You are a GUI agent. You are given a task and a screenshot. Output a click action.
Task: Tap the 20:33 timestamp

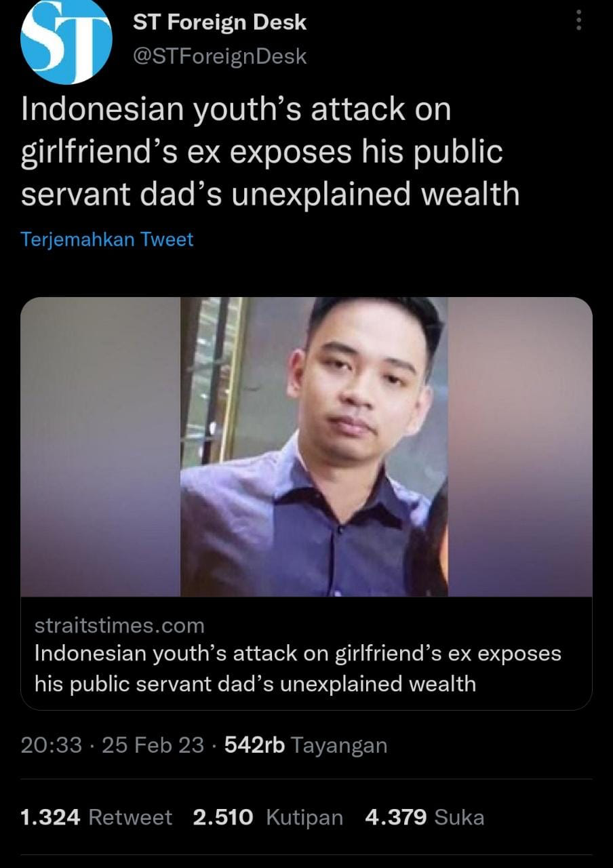pos(51,745)
